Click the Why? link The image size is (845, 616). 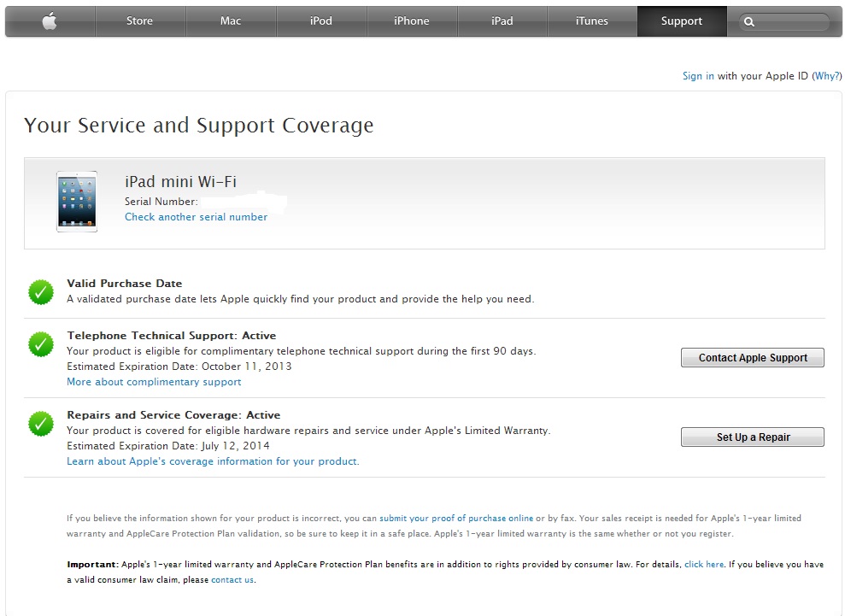[x=827, y=76]
